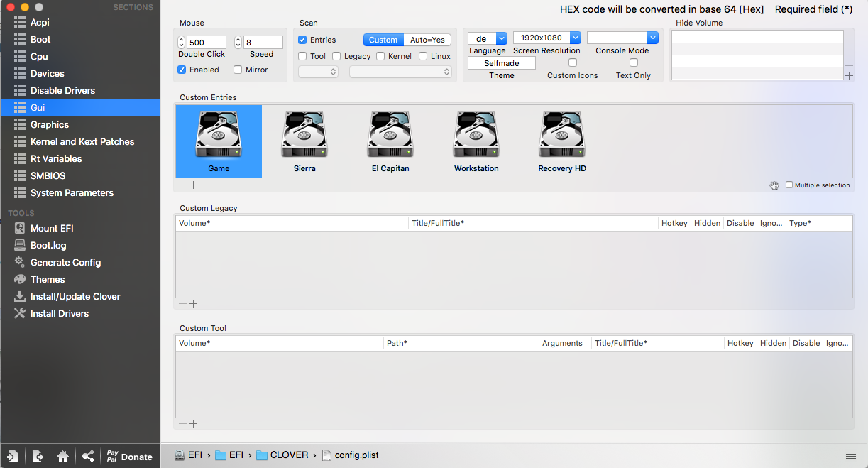The height and width of the screenshot is (468, 868).
Task: Enable the Text Only checkbox
Action: (634, 63)
